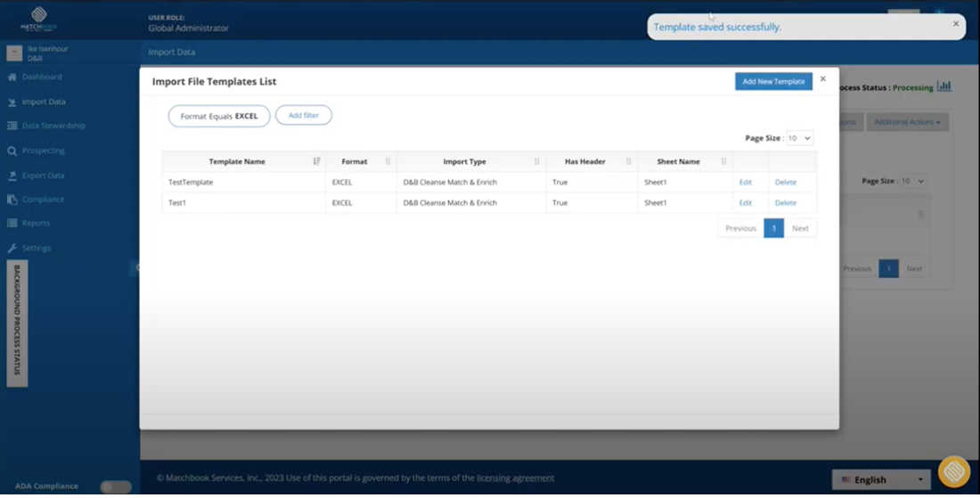Click the Import Data sidebar icon

tap(12, 102)
